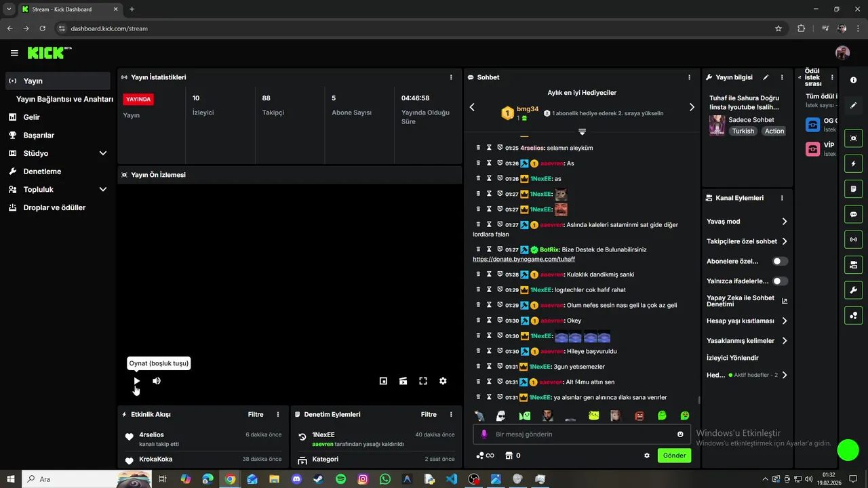Open Droplar ve ödüller page
Screen dimensions: 868x488
click(x=58, y=207)
